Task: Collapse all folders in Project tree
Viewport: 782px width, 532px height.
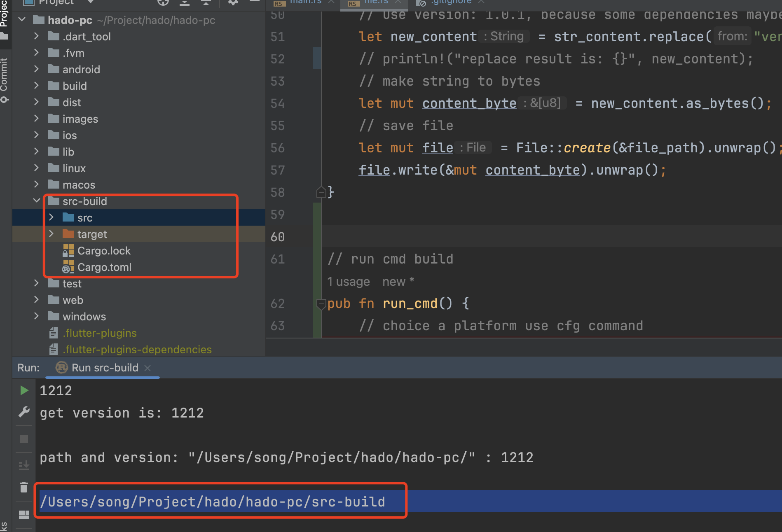Action: (206, 2)
